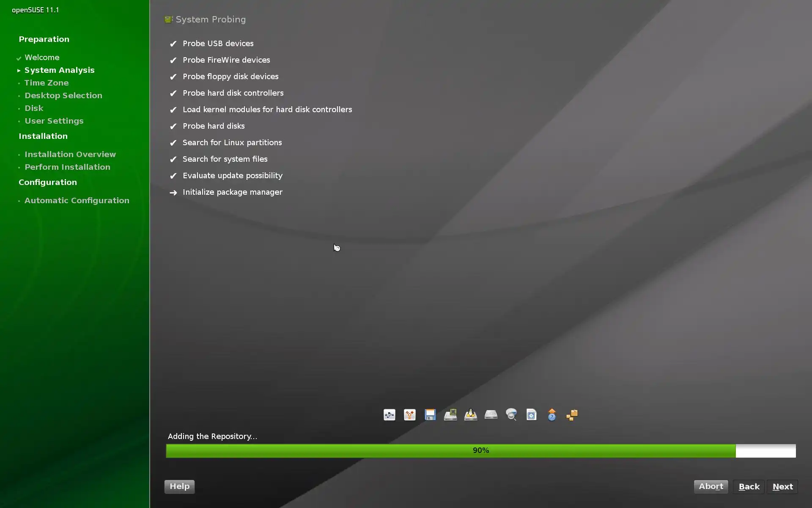Click the floppy disk probe icon
Viewport: 812px width, 508px height.
[430, 415]
